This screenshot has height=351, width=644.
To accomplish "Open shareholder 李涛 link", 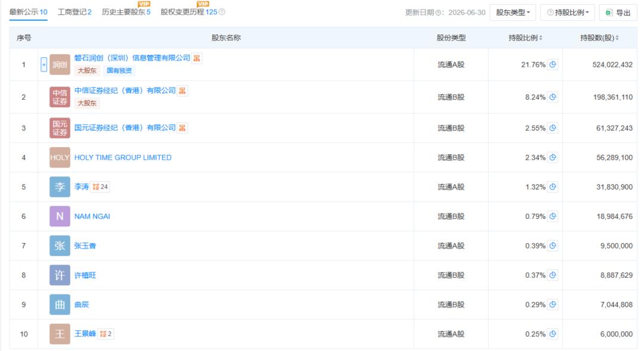I will pos(81,187).
